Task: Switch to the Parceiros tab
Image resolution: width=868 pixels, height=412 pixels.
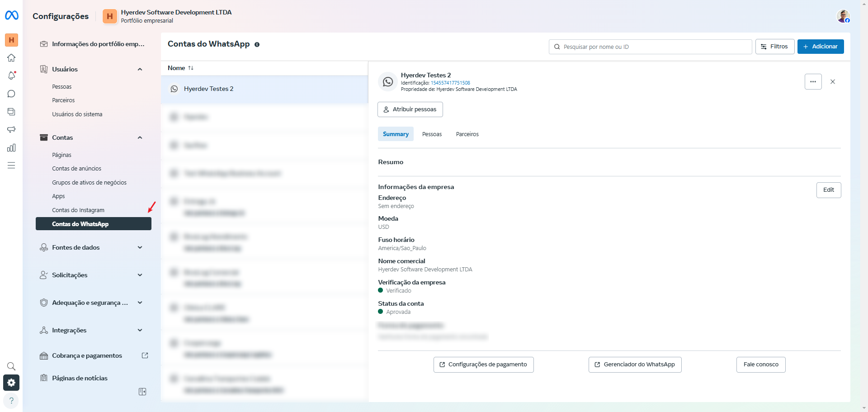Action: [x=467, y=134]
